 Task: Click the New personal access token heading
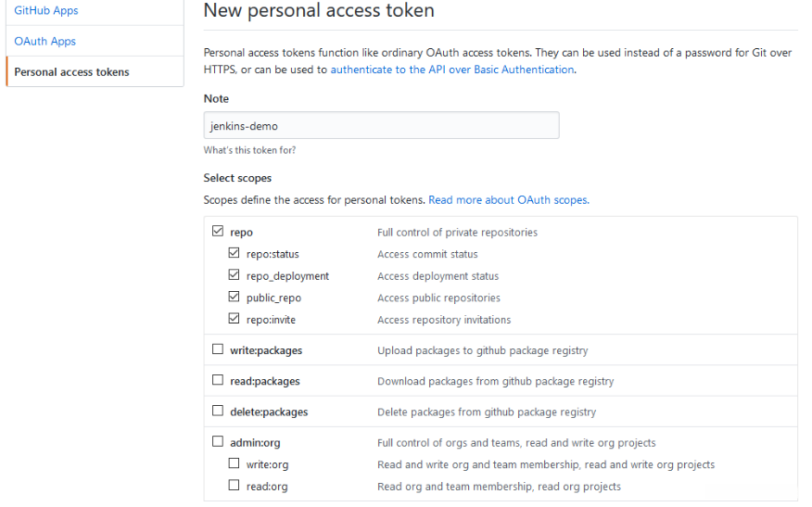[x=319, y=11]
